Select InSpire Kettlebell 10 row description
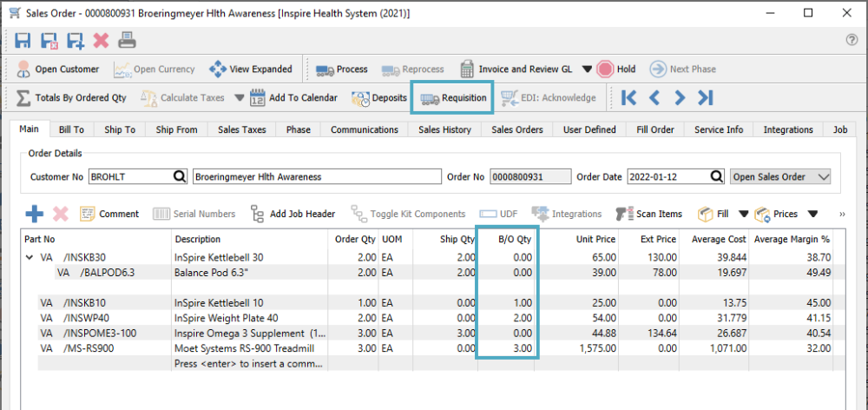Viewport: 868px width, 410px height. point(220,303)
